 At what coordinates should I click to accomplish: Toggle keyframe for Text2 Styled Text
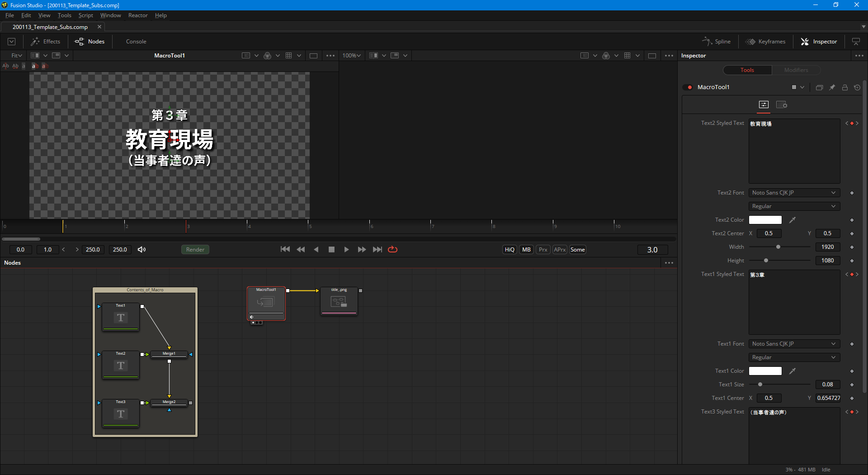tap(852, 123)
